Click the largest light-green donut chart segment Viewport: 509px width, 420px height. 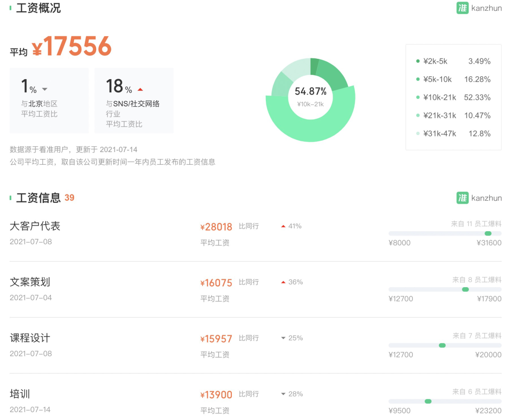[x=311, y=126]
